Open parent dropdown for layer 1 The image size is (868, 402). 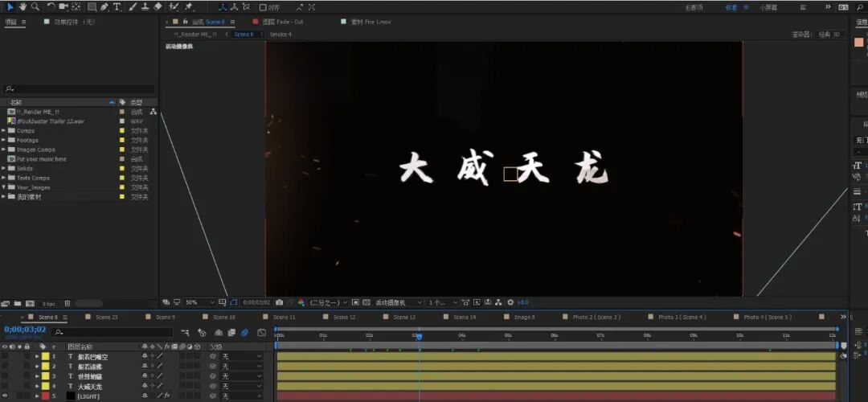(x=242, y=357)
